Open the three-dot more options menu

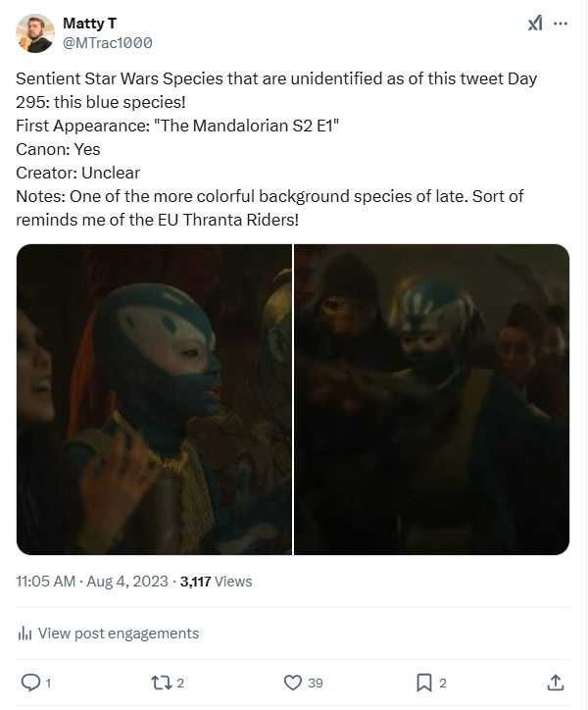(x=561, y=24)
